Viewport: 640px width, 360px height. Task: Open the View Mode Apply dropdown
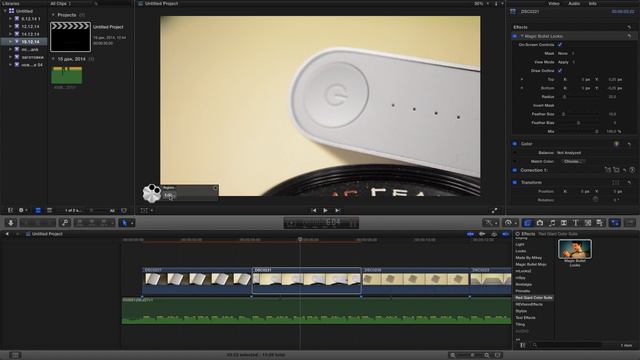[x=566, y=62]
